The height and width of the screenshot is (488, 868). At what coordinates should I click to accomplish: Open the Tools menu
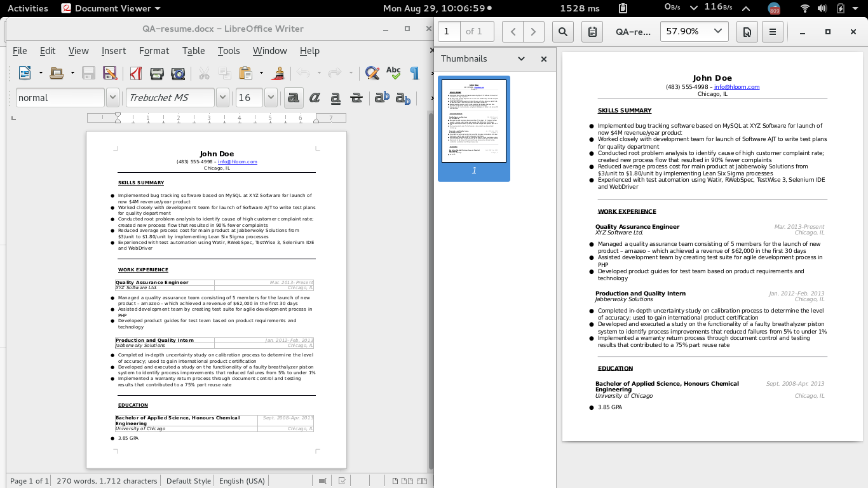point(229,51)
